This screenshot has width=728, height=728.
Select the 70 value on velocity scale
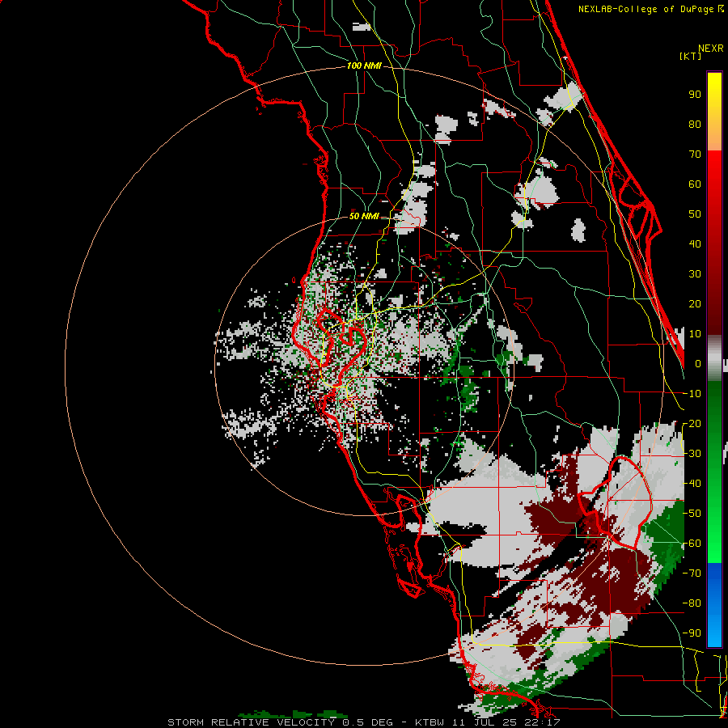tap(695, 154)
